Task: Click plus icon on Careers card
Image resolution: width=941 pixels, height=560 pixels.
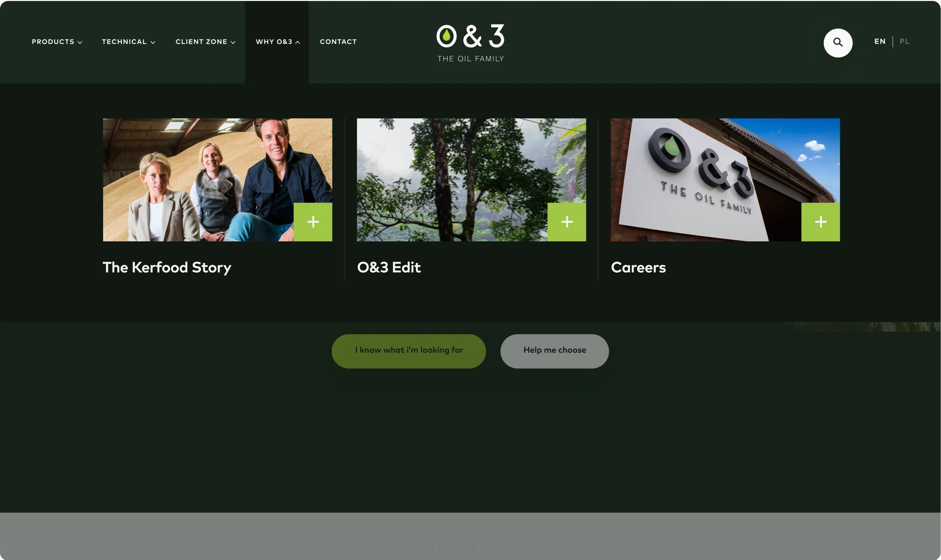Action: pos(820,222)
